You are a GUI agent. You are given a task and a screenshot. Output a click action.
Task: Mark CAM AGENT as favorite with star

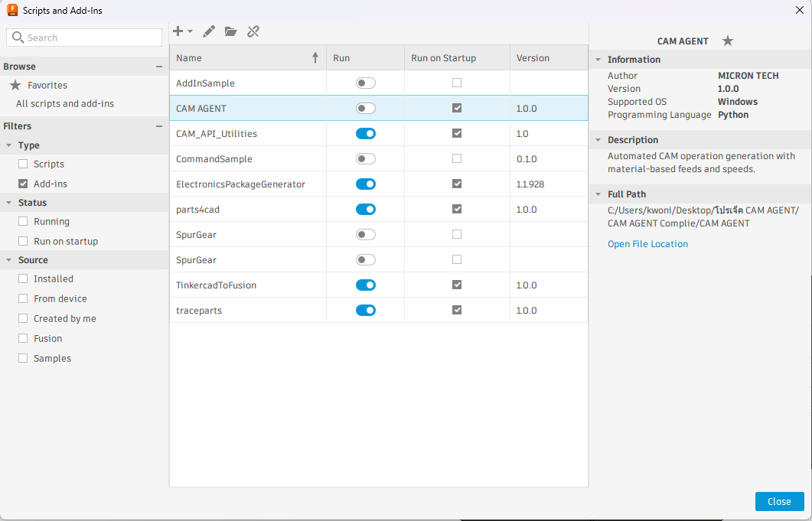[x=728, y=41]
